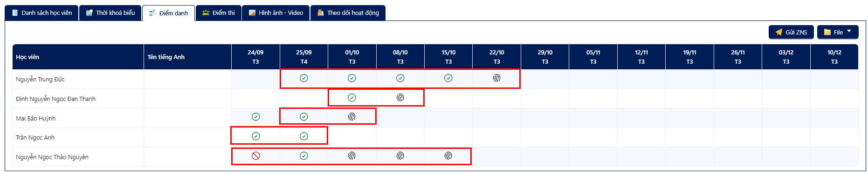The image size is (868, 174).
Task: Click student name Nguyễn Trung Đức
Action: tap(40, 80)
